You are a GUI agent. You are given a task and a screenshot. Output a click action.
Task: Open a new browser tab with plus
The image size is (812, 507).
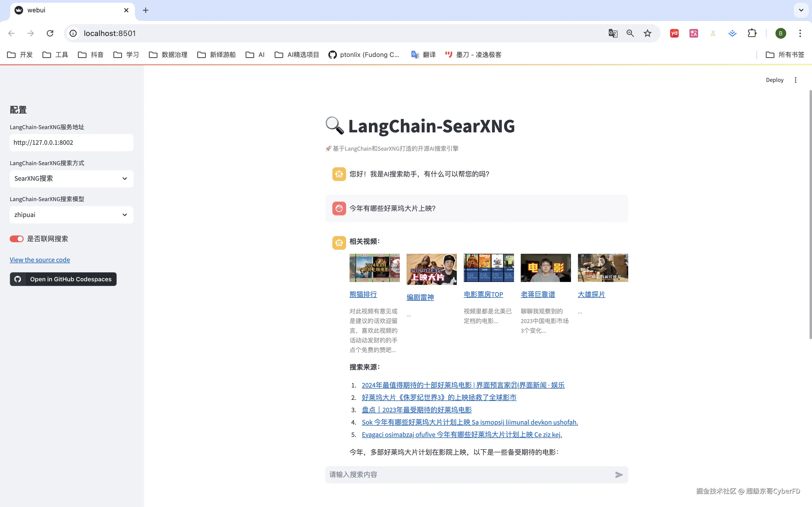(x=145, y=10)
